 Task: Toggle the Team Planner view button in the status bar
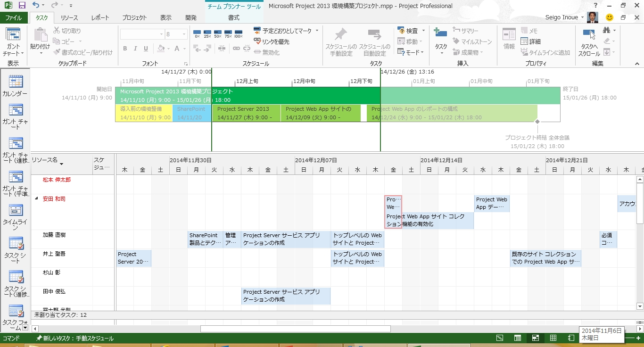pos(536,338)
